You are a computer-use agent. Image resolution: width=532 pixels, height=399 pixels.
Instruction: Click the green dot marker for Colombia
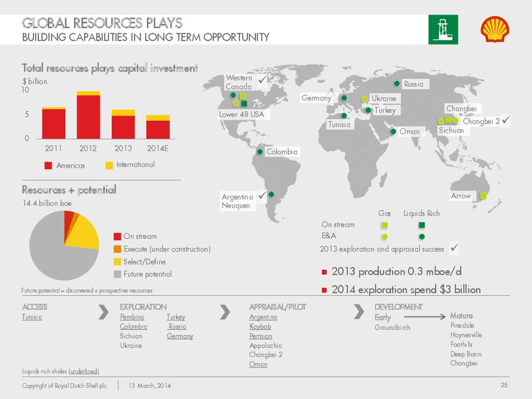click(x=260, y=152)
